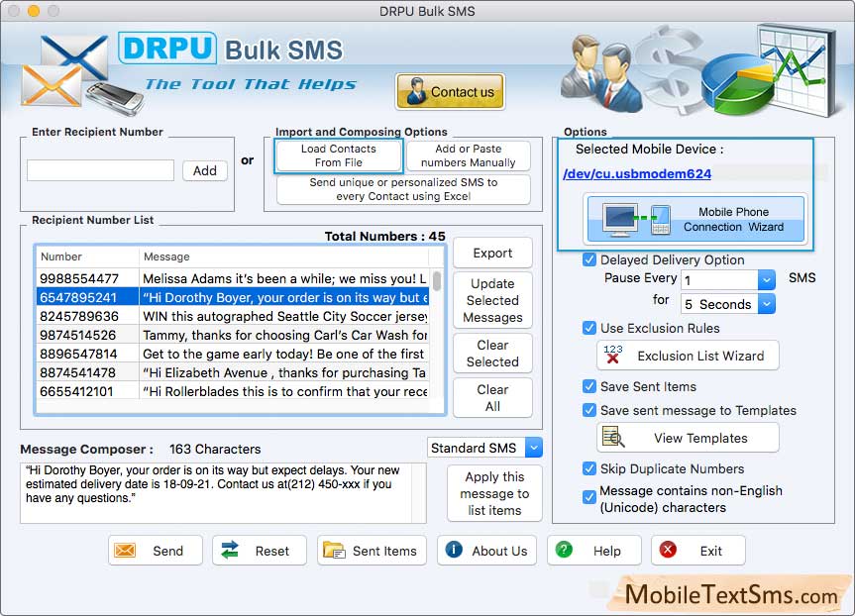Image resolution: width=855 pixels, height=616 pixels.
Task: Click the 123 red X exclusion icon
Action: click(x=613, y=355)
